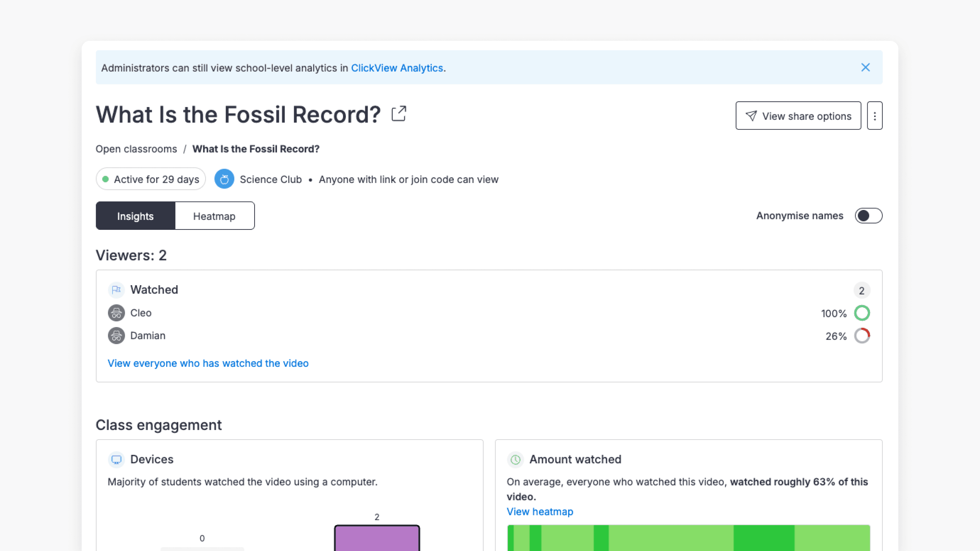The height and width of the screenshot is (551, 980).
Task: Click the name Damian in Watched list
Action: coord(148,336)
